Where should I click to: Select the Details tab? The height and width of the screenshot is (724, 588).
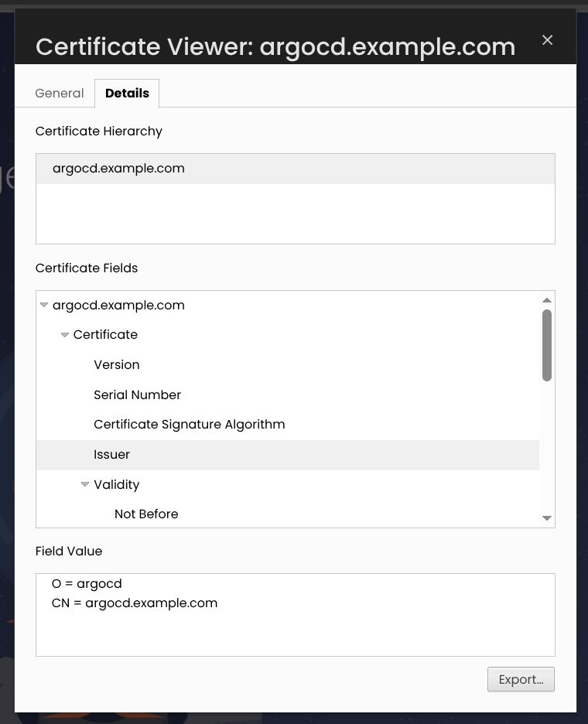(127, 94)
